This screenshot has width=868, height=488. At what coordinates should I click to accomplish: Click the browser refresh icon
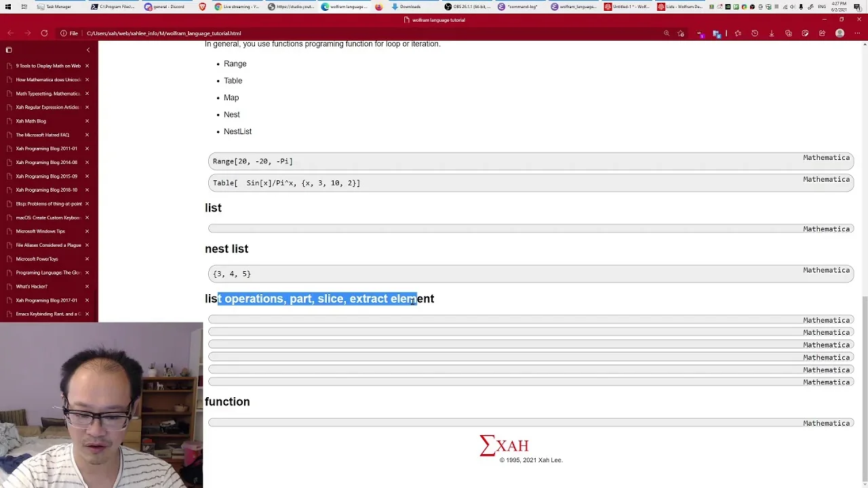44,33
